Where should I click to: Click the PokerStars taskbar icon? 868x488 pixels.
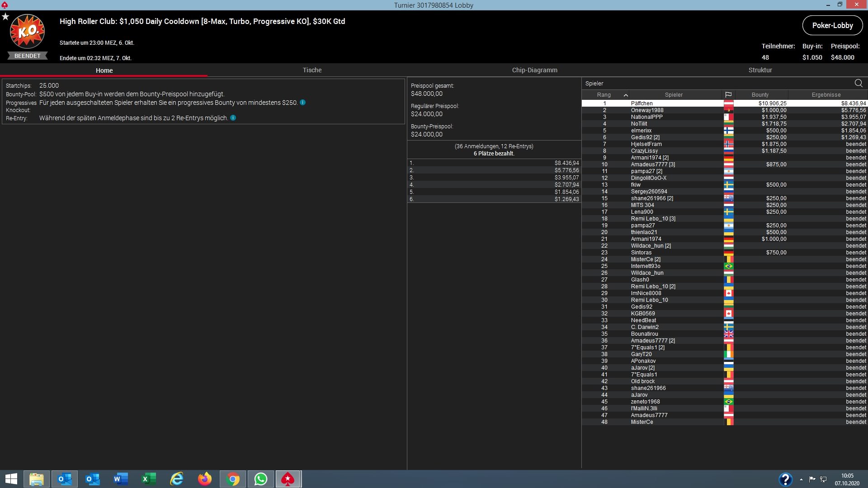288,479
